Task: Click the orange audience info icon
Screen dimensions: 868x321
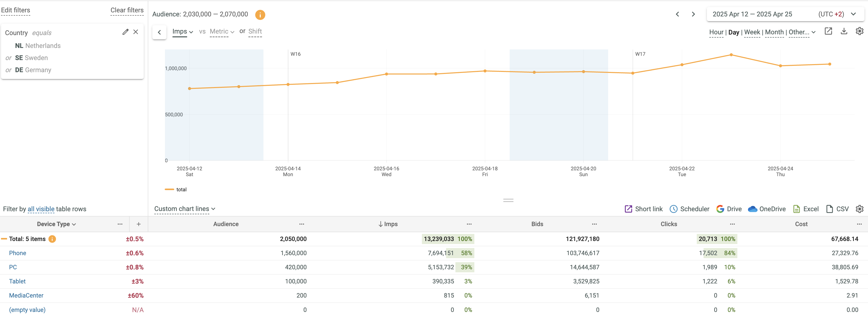Action: (260, 14)
